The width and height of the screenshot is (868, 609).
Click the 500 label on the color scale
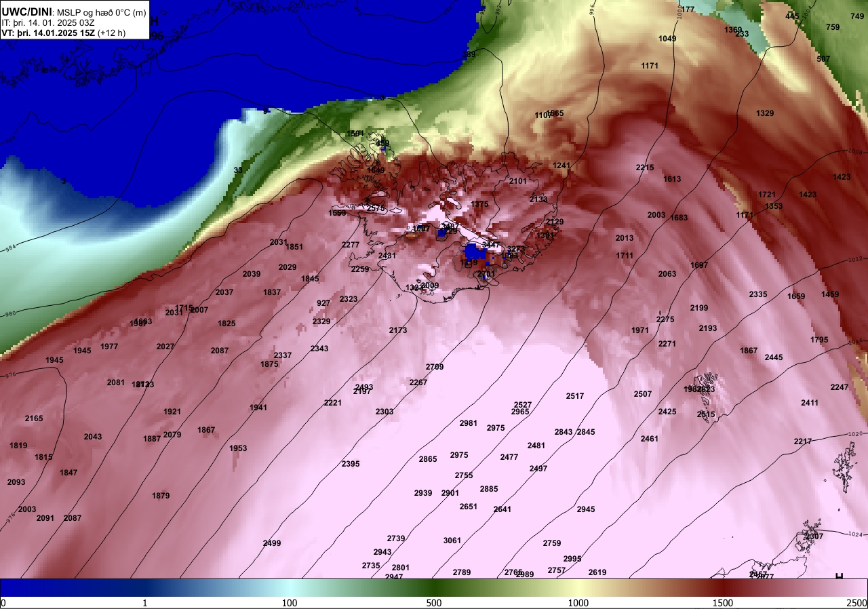[434, 603]
